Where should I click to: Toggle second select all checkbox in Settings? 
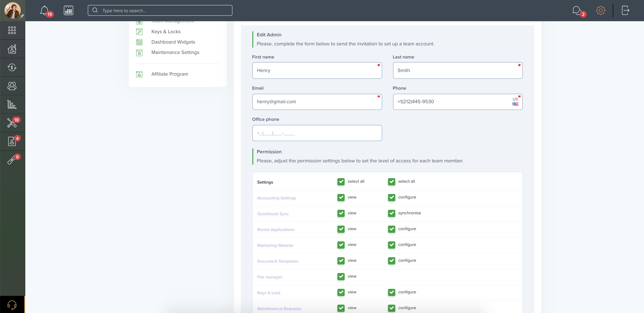tap(391, 182)
